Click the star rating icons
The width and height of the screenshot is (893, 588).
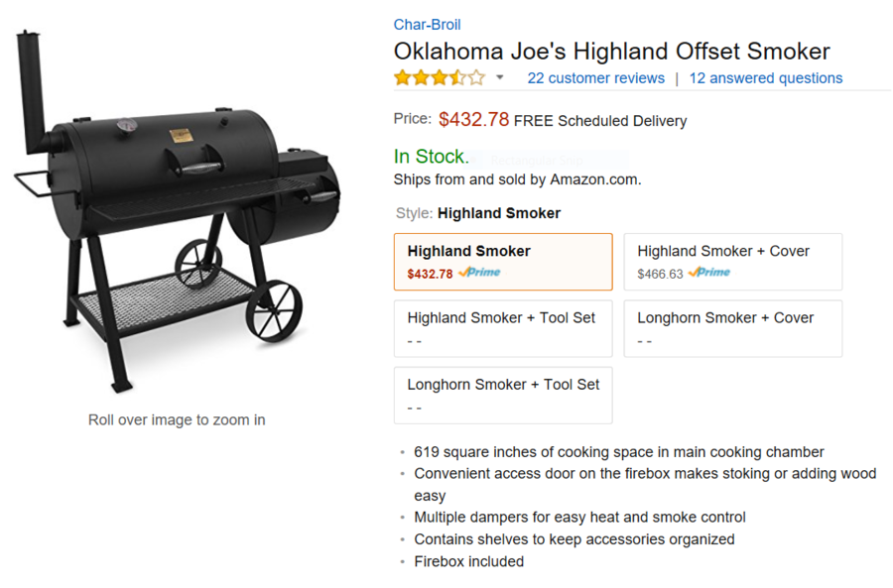439,78
